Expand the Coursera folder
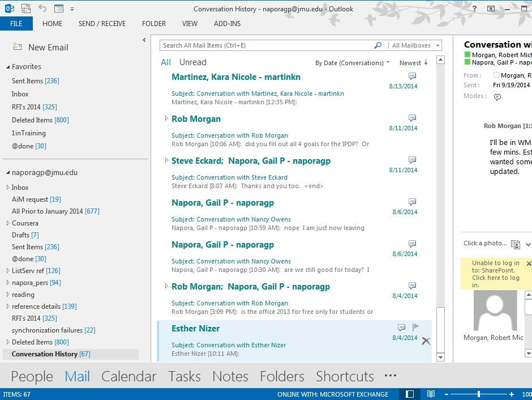Screen dimensions: 532x400 [x=8, y=223]
